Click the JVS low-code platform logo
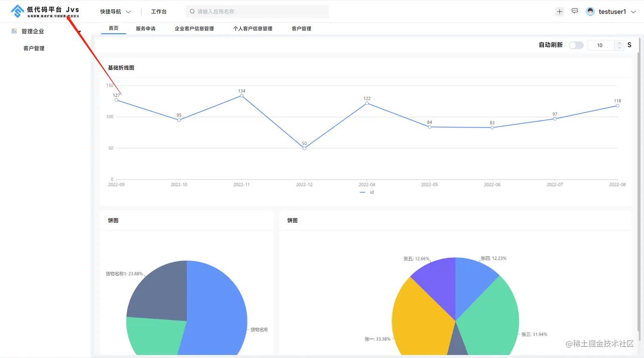 (x=45, y=12)
